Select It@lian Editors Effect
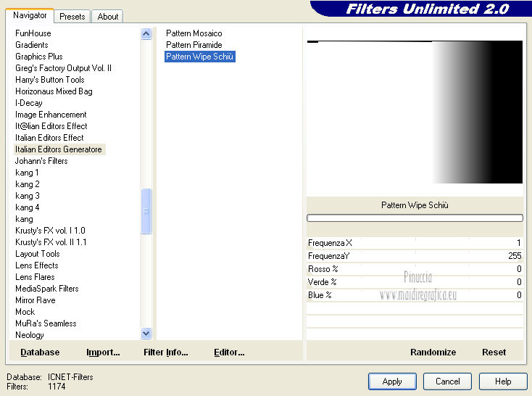This screenshot has height=396, width=532. [x=51, y=126]
